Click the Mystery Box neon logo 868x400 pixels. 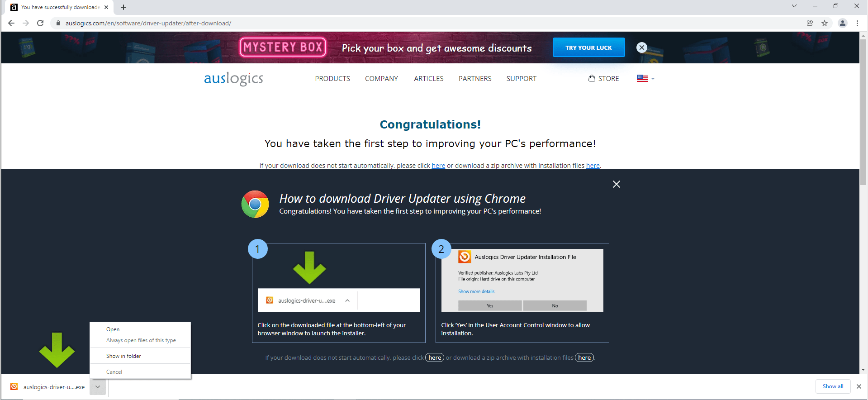pos(283,47)
